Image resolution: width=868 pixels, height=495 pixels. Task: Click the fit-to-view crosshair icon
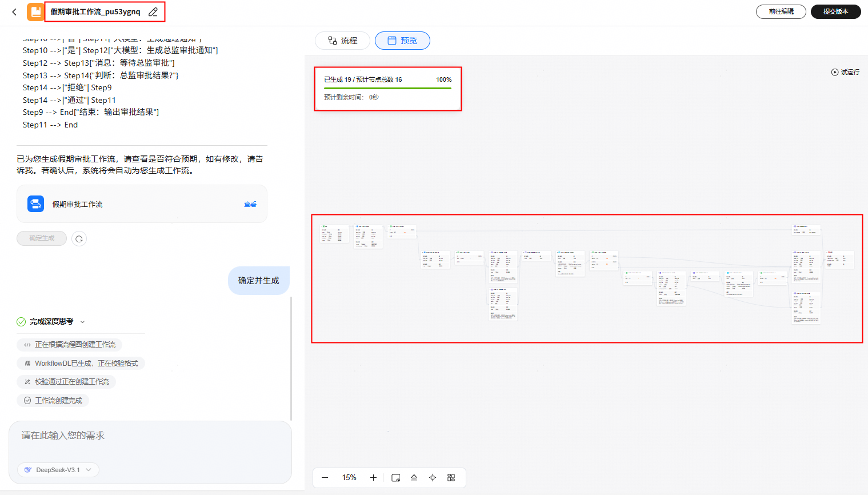pyautogui.click(x=433, y=478)
